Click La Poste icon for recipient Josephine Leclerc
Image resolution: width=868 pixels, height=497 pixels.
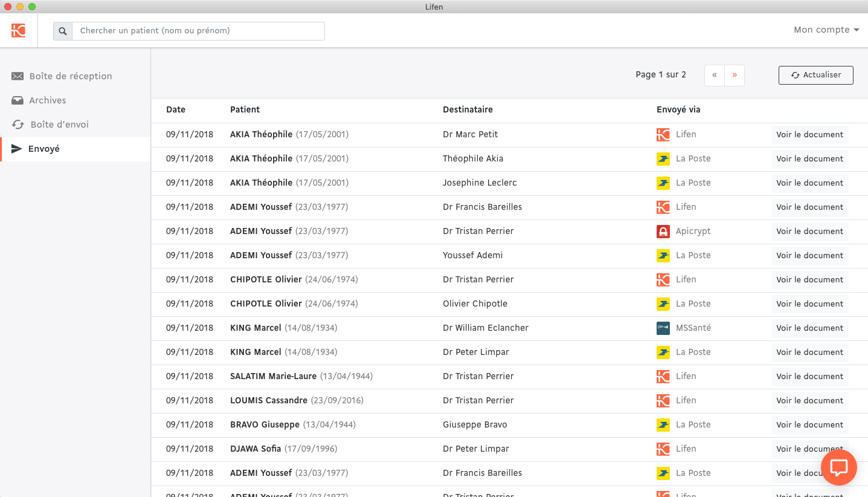point(663,183)
